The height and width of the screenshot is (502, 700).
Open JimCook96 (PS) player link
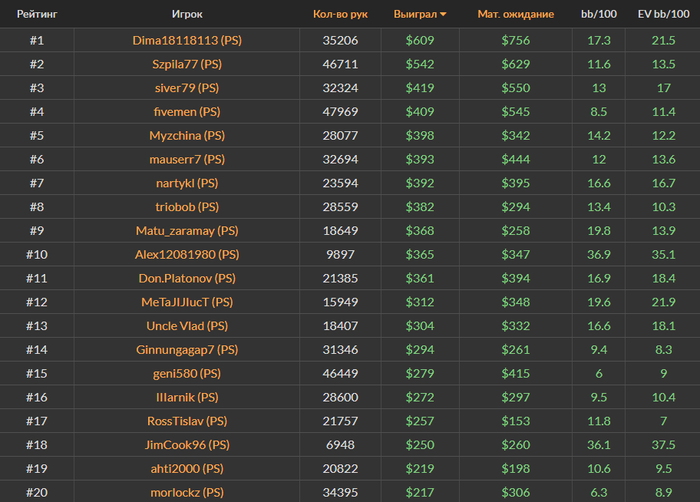[187, 445]
